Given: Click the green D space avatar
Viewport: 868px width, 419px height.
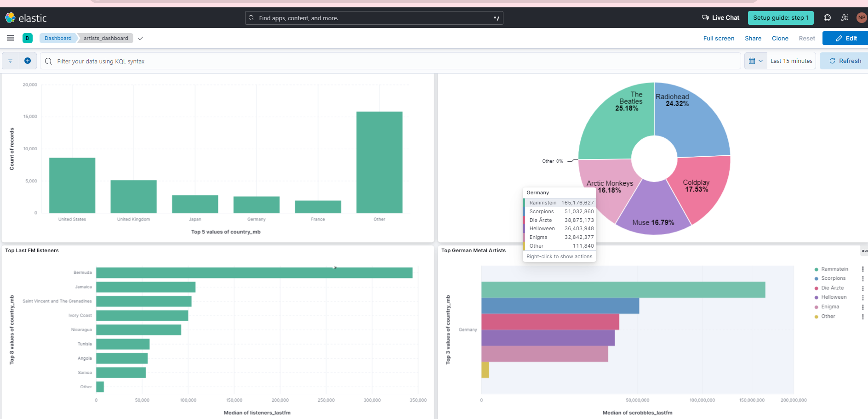Looking at the screenshot, I should tap(28, 38).
